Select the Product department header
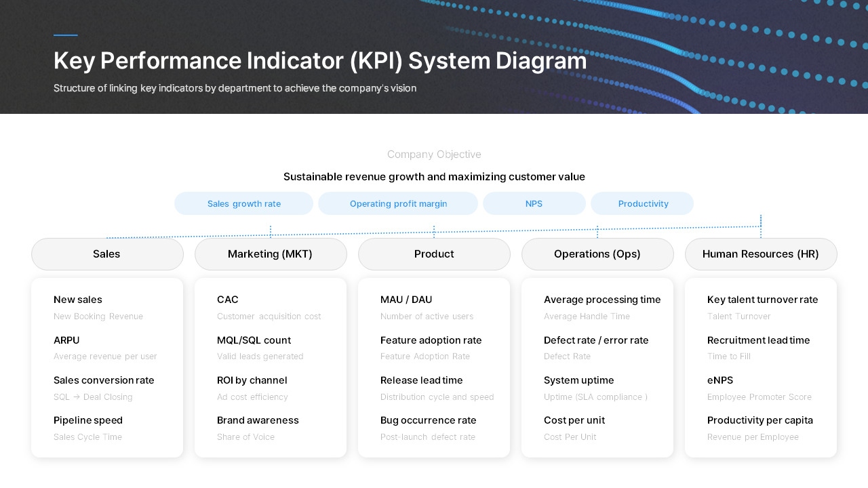The image size is (868, 488). pyautogui.click(x=434, y=253)
